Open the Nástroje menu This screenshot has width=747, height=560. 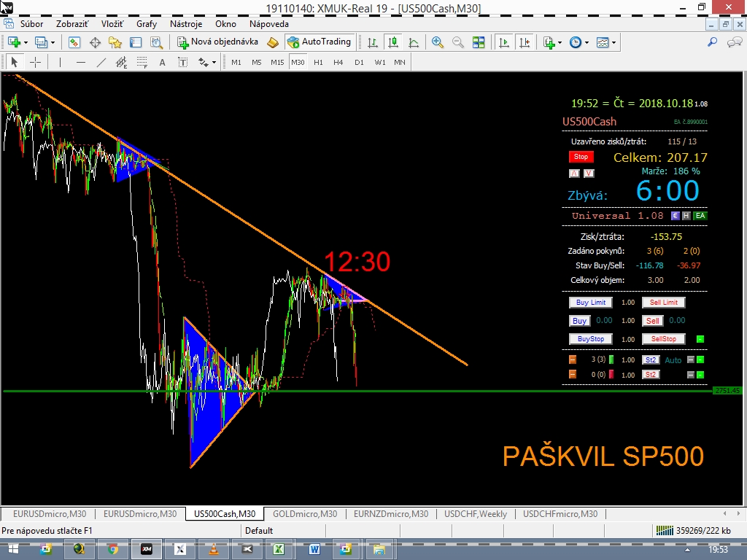(x=186, y=24)
